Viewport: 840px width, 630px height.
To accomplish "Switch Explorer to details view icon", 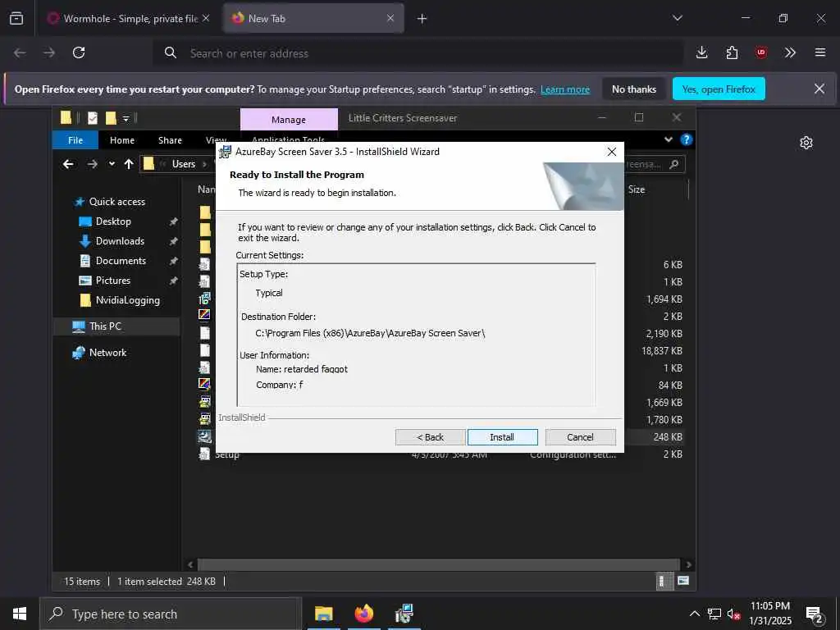I will pyautogui.click(x=663, y=581).
